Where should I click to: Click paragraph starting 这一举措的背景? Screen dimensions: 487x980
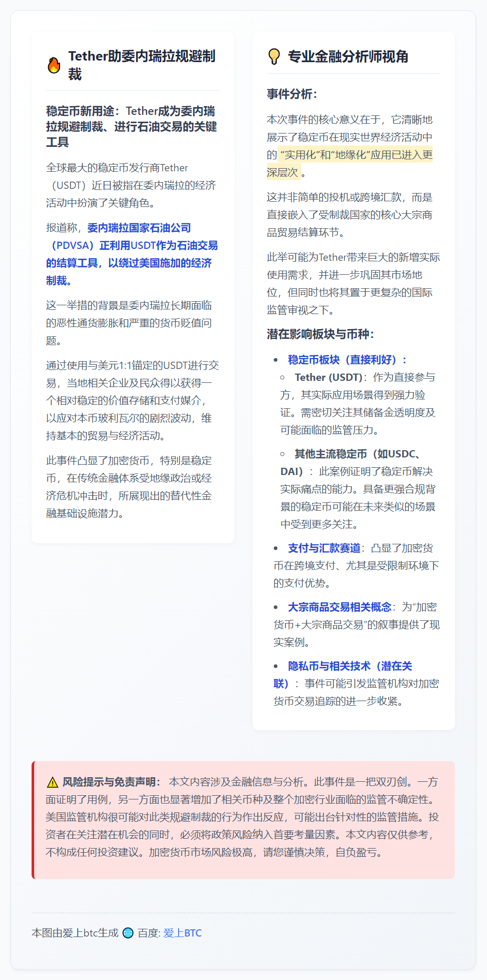[x=129, y=323]
